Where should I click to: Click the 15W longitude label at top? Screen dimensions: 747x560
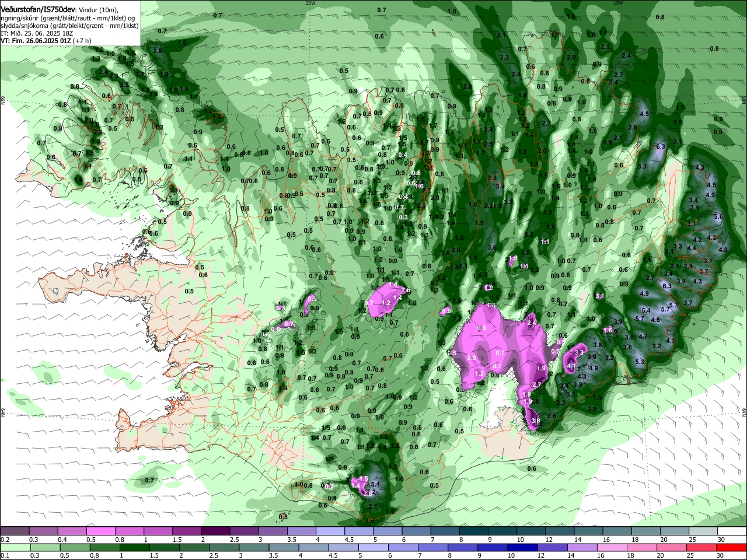[618, 3]
